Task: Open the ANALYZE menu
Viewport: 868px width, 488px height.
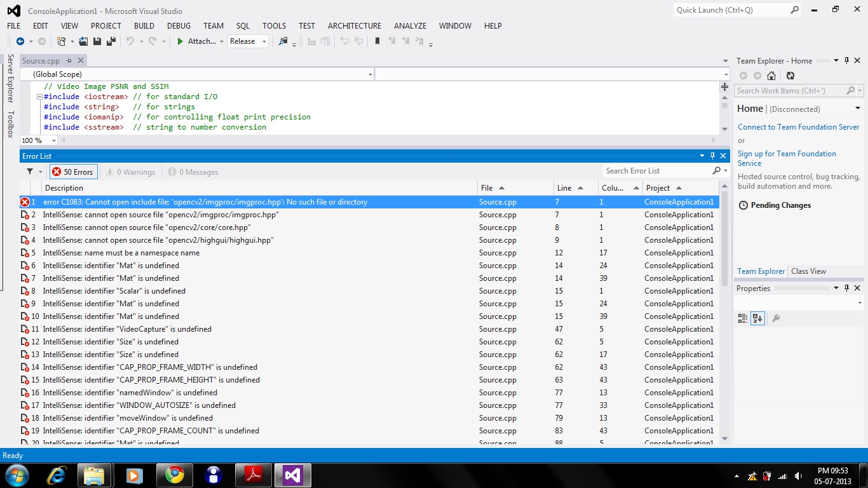Action: 410,25
